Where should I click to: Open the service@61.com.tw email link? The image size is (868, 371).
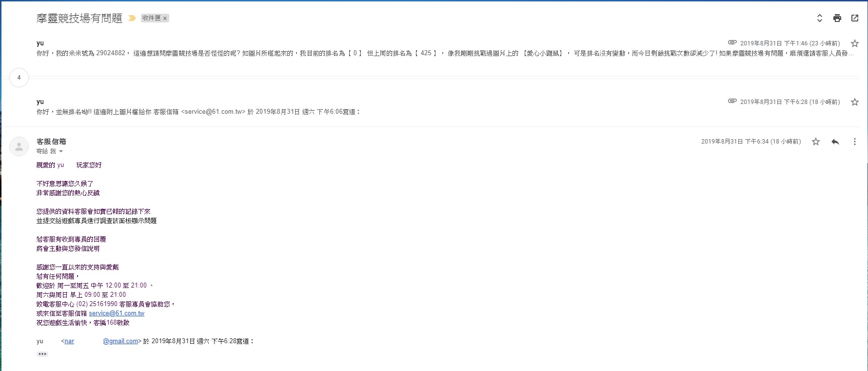pos(117,313)
